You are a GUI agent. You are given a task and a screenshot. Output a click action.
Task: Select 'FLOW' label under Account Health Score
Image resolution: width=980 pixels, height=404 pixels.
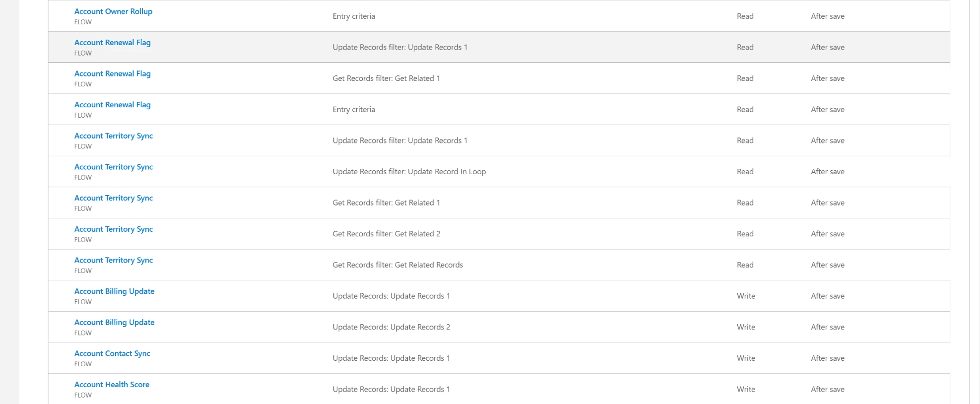[83, 396]
